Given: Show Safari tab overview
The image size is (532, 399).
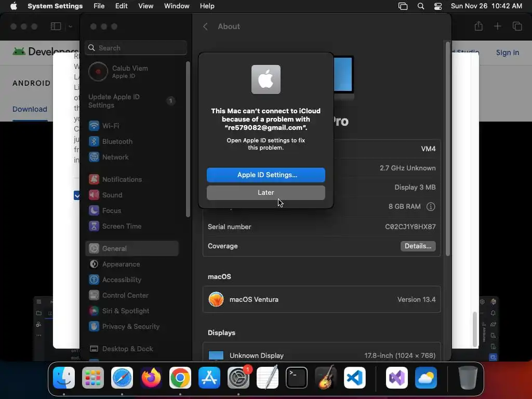Looking at the screenshot, I should [517, 26].
